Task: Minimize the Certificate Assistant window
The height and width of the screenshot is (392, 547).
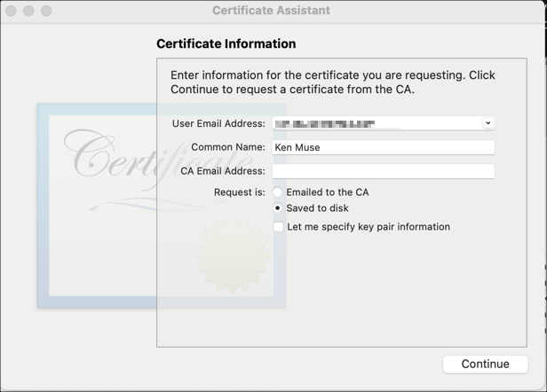Action: coord(29,11)
